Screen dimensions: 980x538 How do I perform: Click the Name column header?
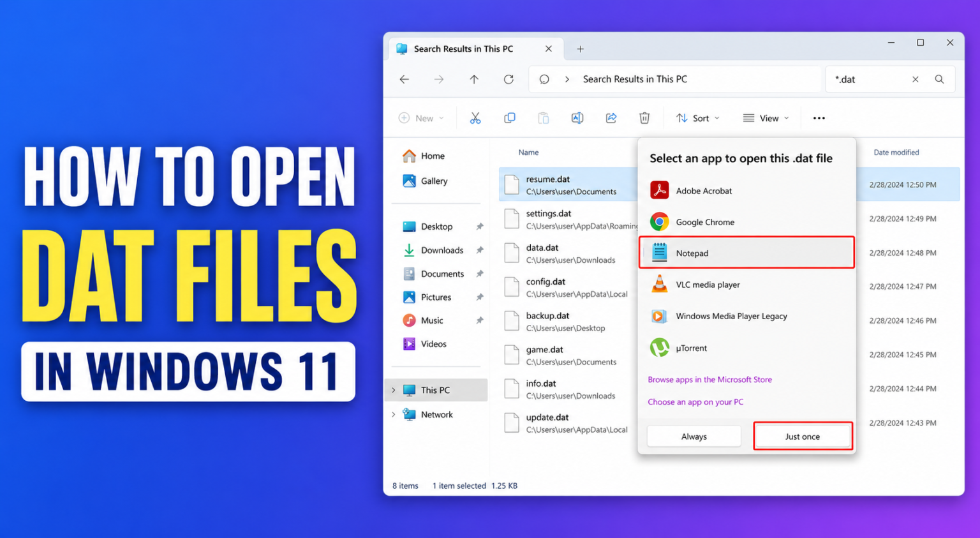pos(528,153)
